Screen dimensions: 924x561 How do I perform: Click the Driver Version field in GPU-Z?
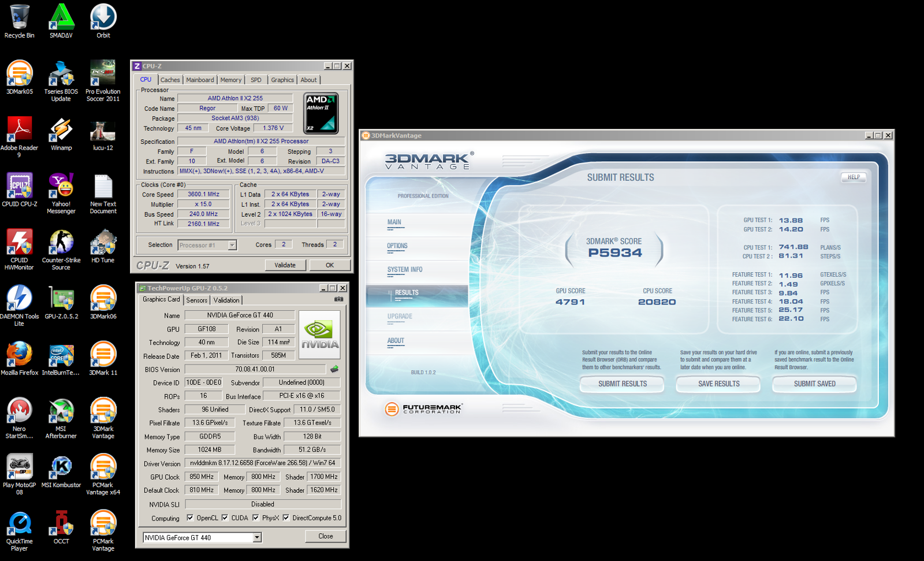[x=263, y=463]
